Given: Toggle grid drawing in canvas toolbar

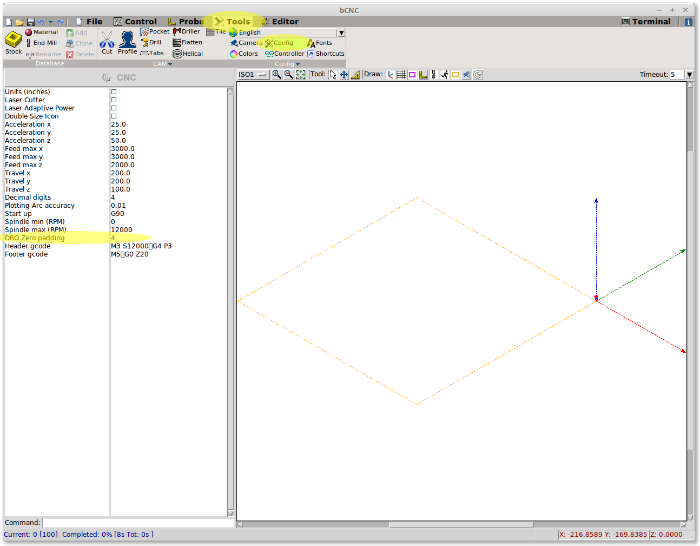Looking at the screenshot, I should [401, 75].
